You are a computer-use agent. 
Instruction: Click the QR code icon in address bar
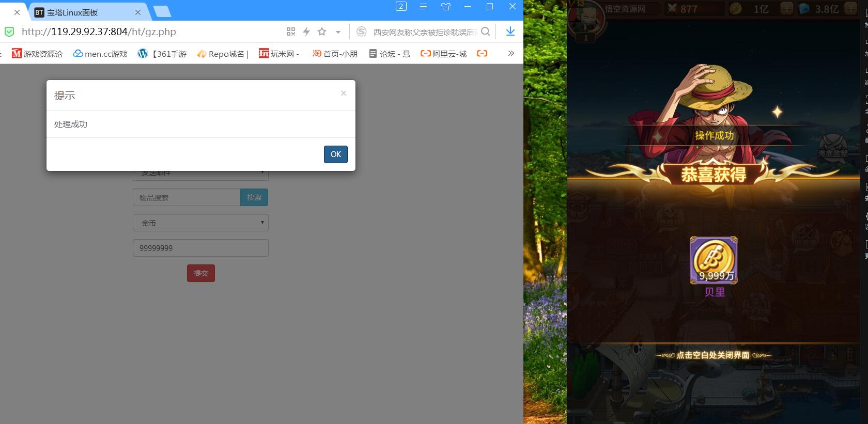[291, 32]
